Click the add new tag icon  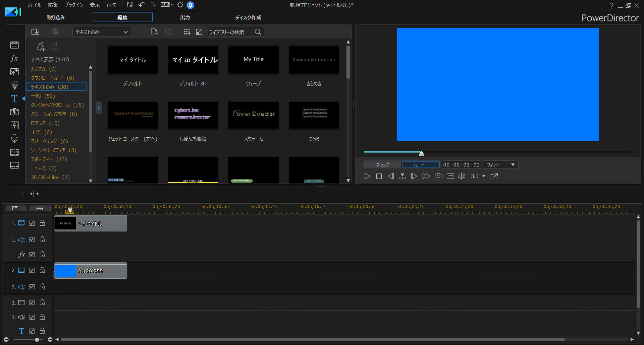[x=41, y=47]
